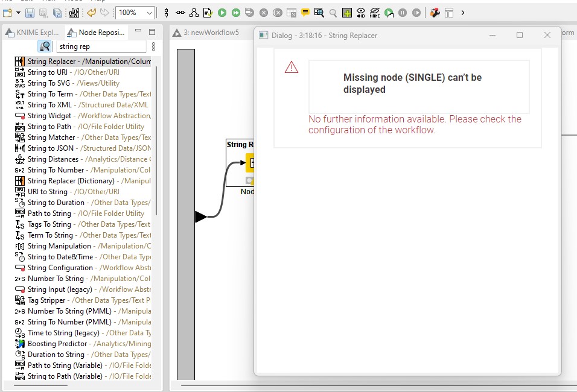The height and width of the screenshot is (392, 577).
Task: Click the Execute all nodes icon
Action: coord(236,12)
